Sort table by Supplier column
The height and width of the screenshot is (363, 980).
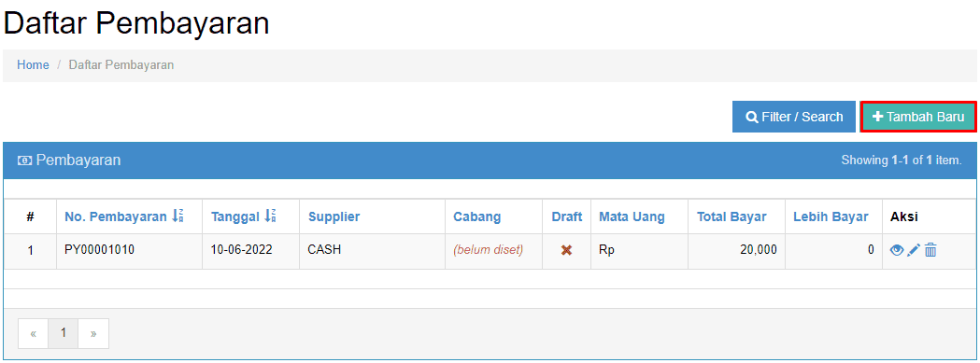[x=334, y=216]
